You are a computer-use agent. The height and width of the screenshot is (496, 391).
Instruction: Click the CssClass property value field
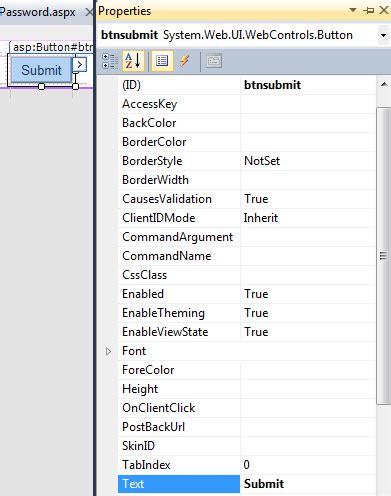308,275
